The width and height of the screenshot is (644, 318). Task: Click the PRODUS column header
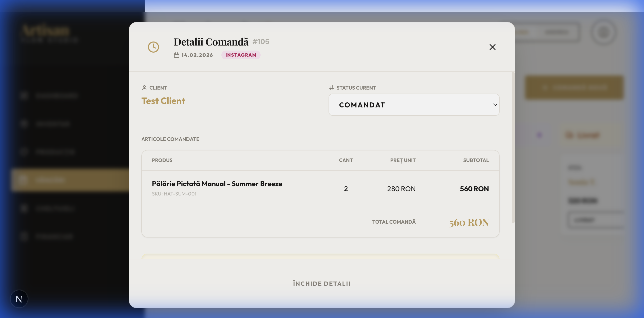click(162, 160)
